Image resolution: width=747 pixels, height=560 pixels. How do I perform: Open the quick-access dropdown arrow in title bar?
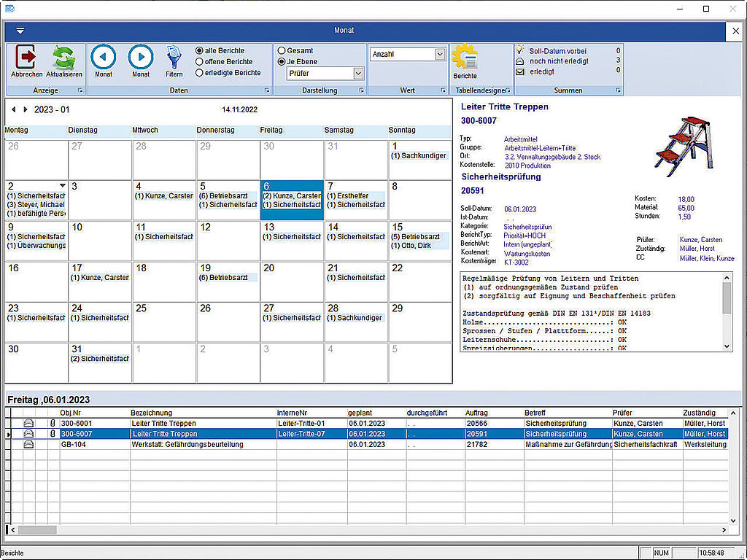(x=20, y=31)
